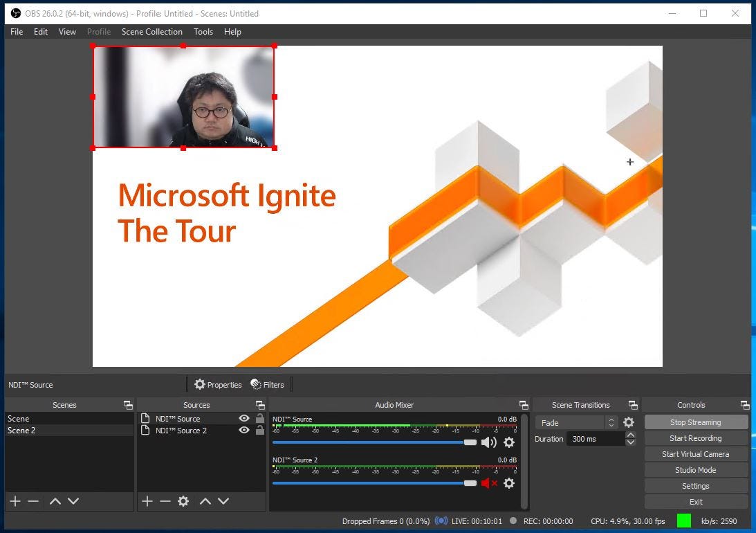Hide NDI Source with eye icon
Viewport: 756px width, 533px height.
[244, 418]
